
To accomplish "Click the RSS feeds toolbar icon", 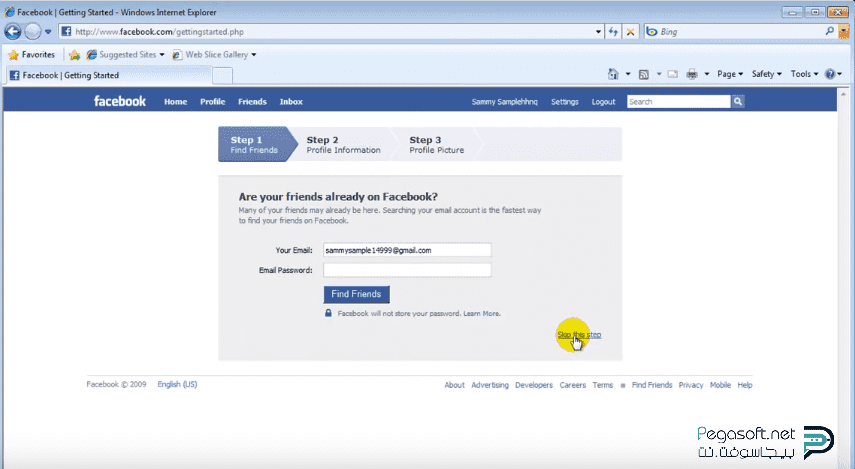I will coord(643,74).
